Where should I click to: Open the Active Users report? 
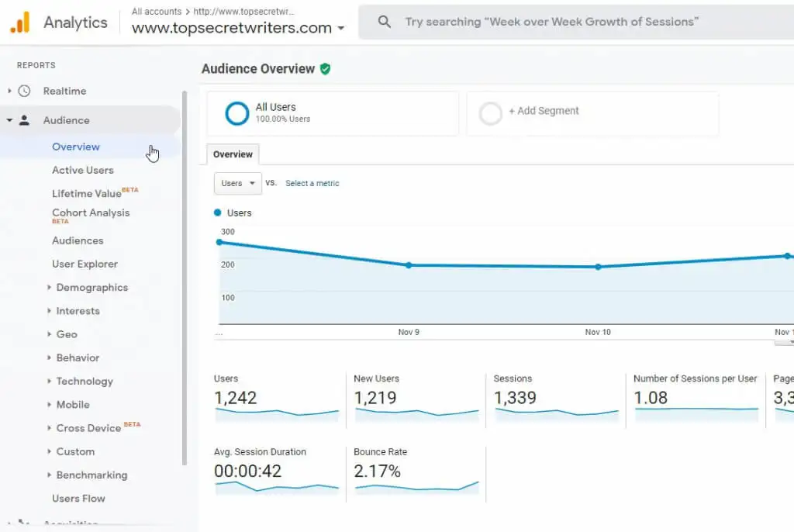pyautogui.click(x=82, y=171)
